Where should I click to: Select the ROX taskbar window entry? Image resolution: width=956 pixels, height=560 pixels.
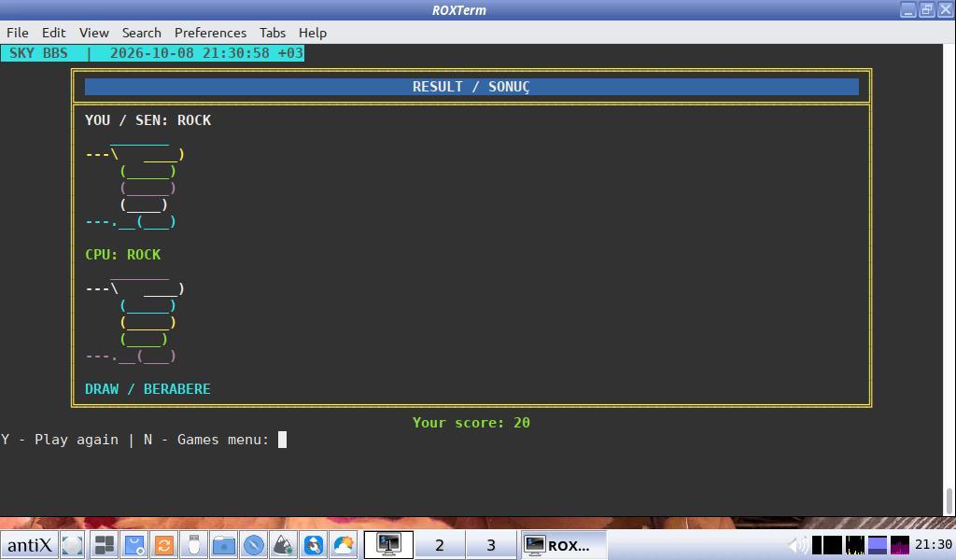click(x=563, y=545)
